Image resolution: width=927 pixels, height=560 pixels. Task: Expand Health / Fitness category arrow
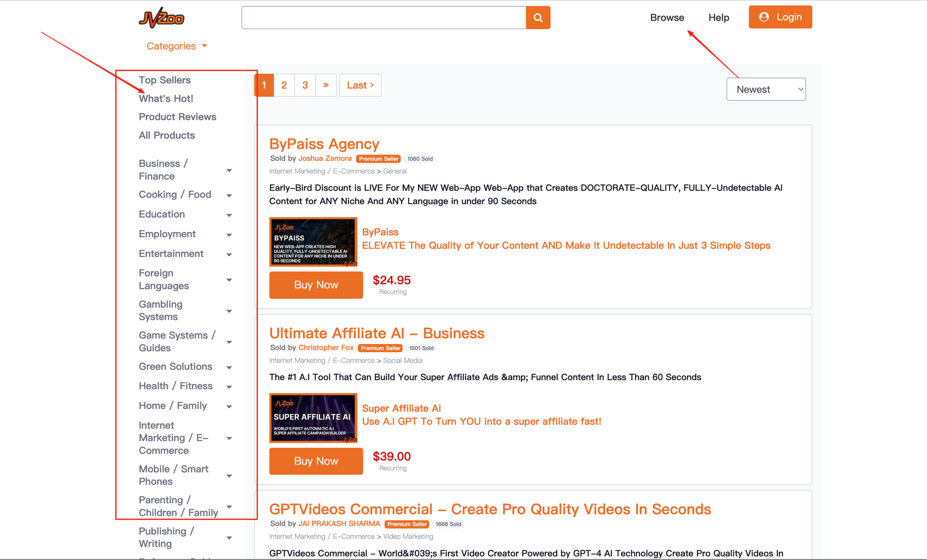point(229,387)
